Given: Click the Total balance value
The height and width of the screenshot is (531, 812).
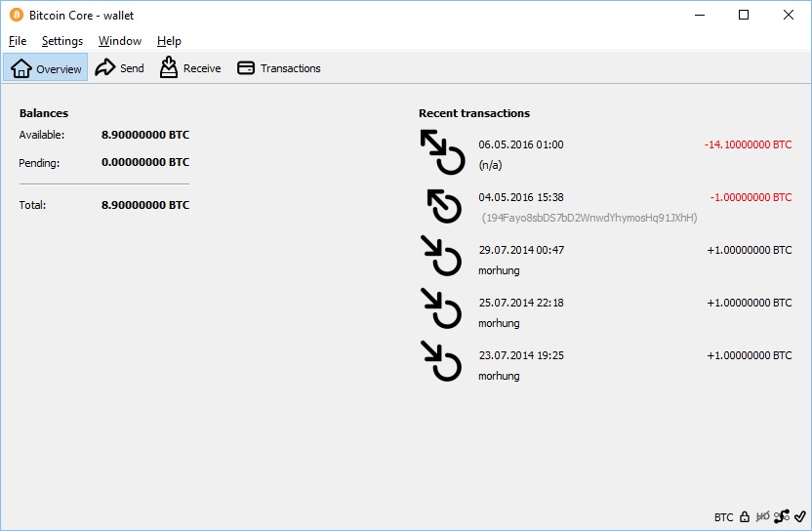Looking at the screenshot, I should 145,205.
